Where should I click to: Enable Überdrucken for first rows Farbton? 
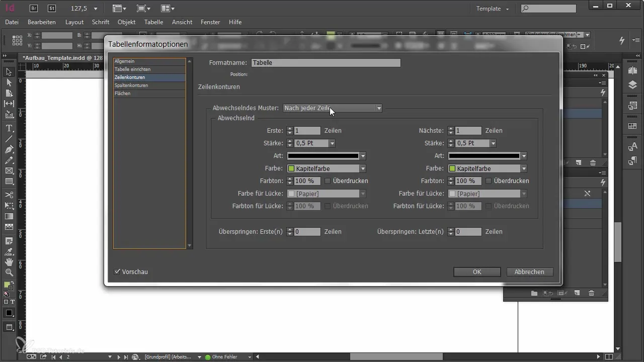pyautogui.click(x=328, y=180)
